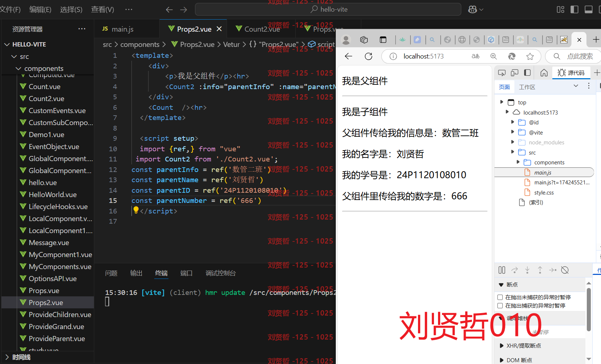601x364 pixels.
Task: Expand the @id folder
Action: click(513, 122)
